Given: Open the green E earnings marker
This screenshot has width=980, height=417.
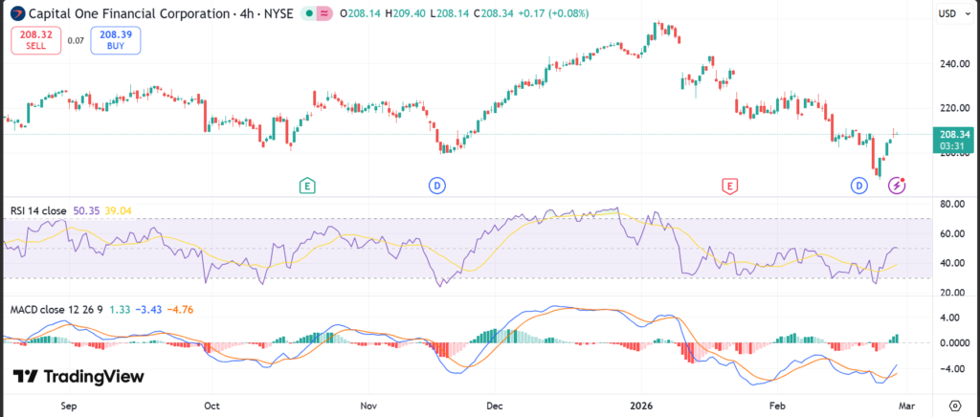Looking at the screenshot, I should coord(306,185).
